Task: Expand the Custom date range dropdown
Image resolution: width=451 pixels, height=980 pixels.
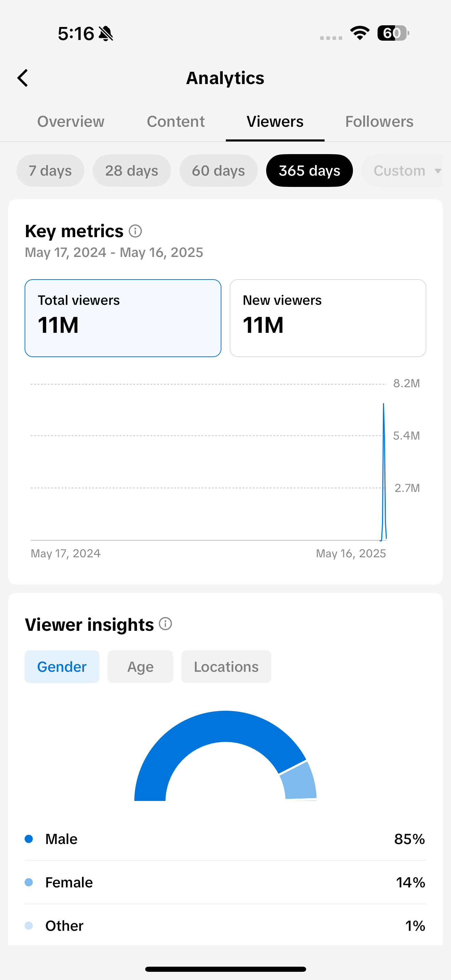Action: pyautogui.click(x=402, y=171)
